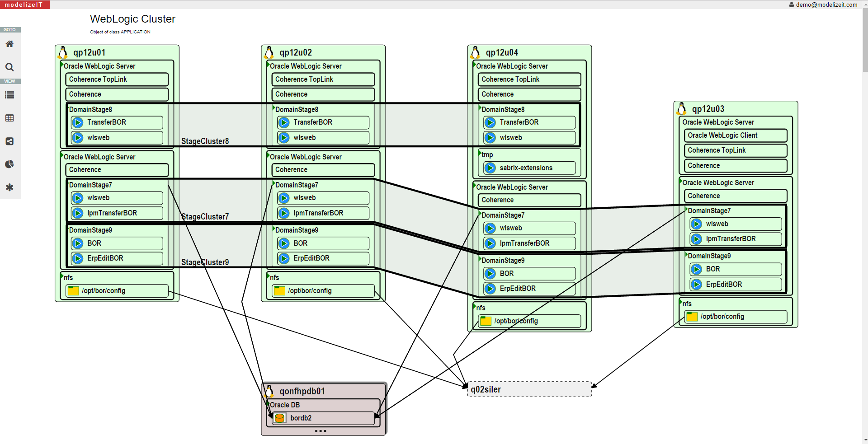Select the q02siler dashed node
Viewport: 868px width, 444px height.
click(x=529, y=389)
